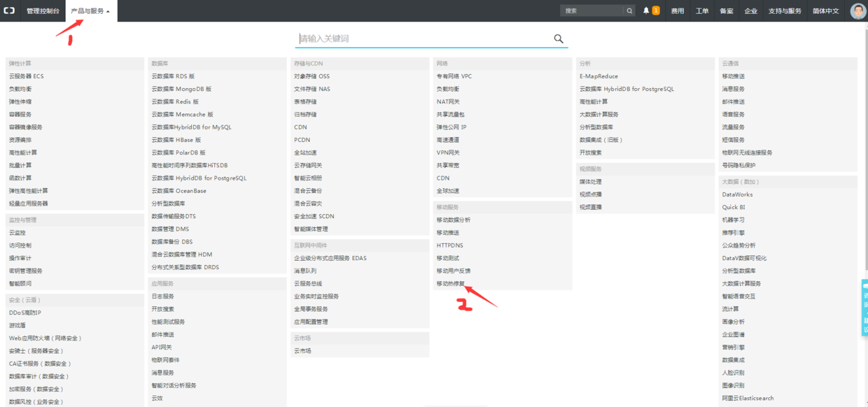Open 数据管理 DMS
The image size is (868, 407).
170,229
